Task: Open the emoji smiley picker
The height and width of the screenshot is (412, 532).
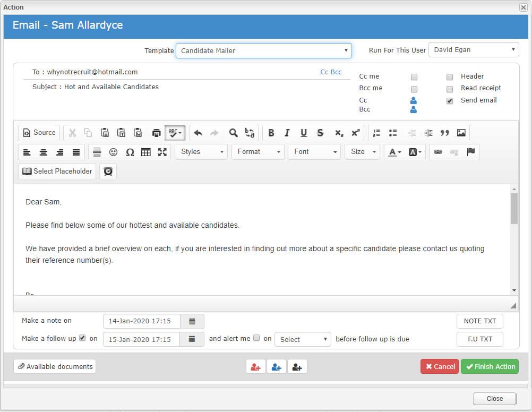Action: 113,152
